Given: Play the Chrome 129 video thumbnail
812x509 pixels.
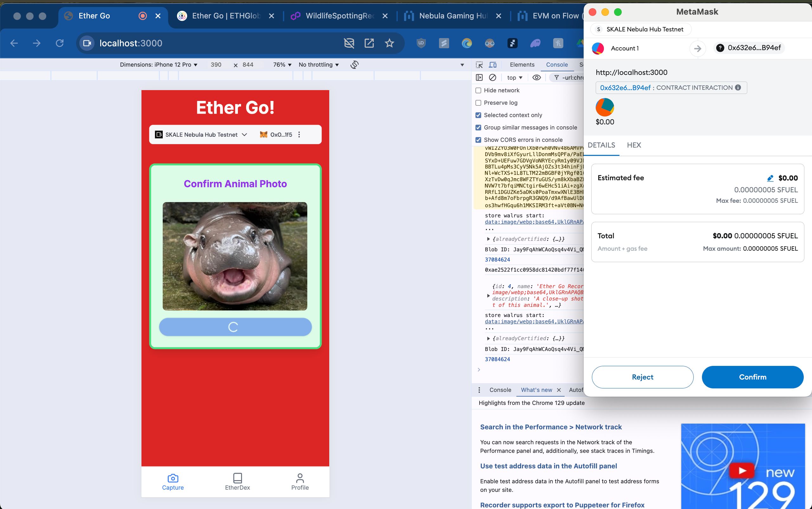Looking at the screenshot, I should (742, 470).
